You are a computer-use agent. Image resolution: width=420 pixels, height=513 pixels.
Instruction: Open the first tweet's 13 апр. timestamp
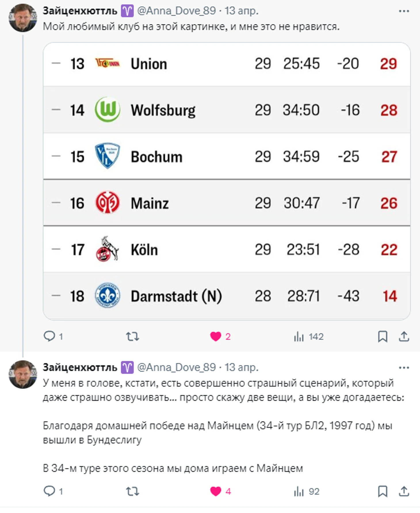tap(241, 11)
